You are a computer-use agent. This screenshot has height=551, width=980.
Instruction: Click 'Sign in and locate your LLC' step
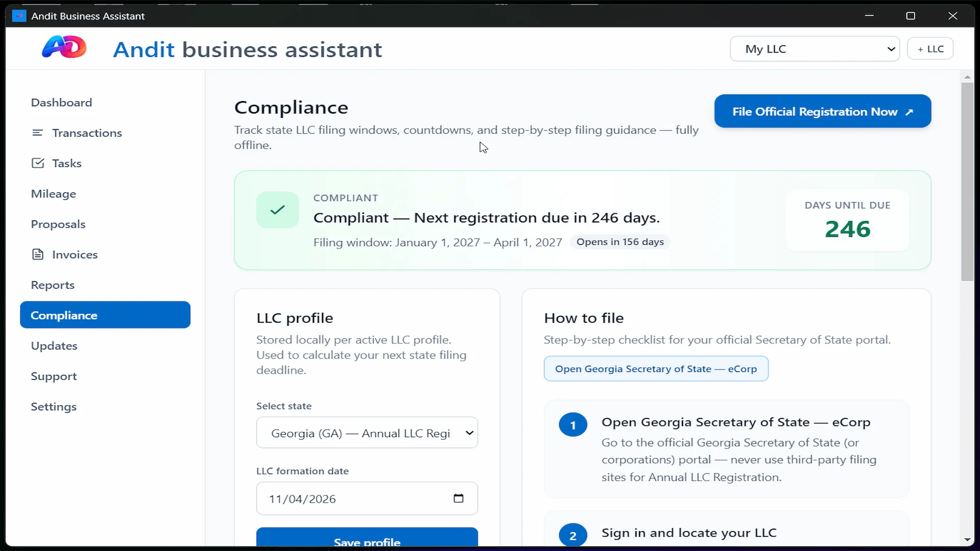click(x=689, y=533)
